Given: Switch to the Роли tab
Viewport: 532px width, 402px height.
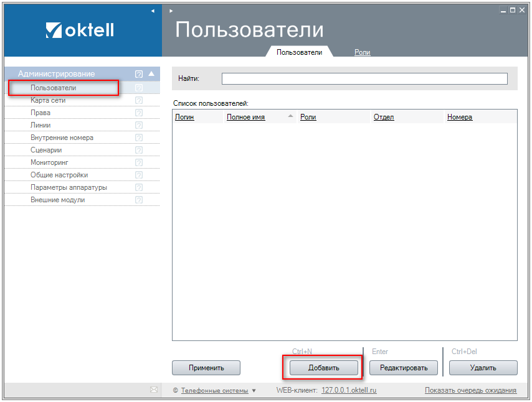Looking at the screenshot, I should tap(362, 52).
